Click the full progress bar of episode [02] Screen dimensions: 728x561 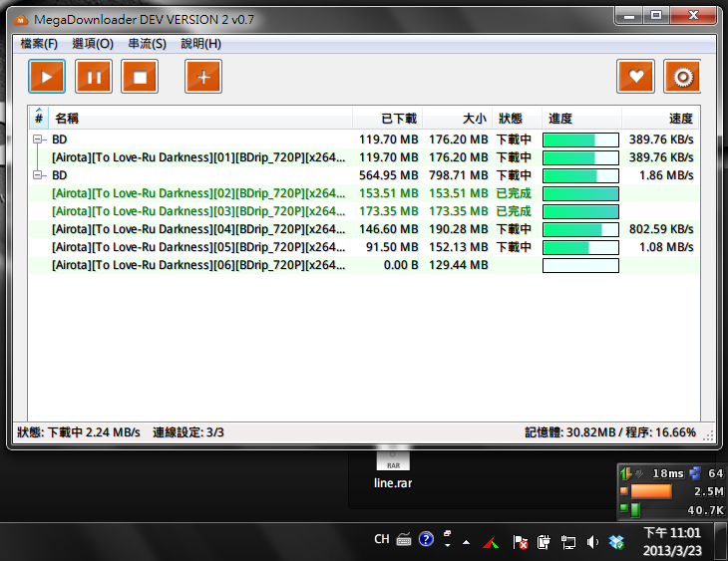(x=580, y=193)
